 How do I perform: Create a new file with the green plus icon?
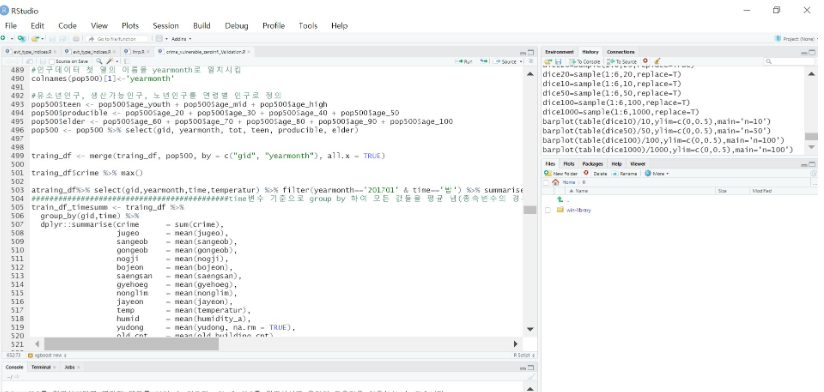pos(4,38)
